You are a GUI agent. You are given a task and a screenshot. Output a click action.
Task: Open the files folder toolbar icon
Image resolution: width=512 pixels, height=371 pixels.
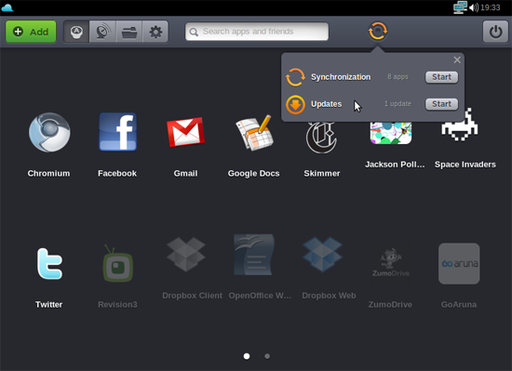tap(129, 32)
